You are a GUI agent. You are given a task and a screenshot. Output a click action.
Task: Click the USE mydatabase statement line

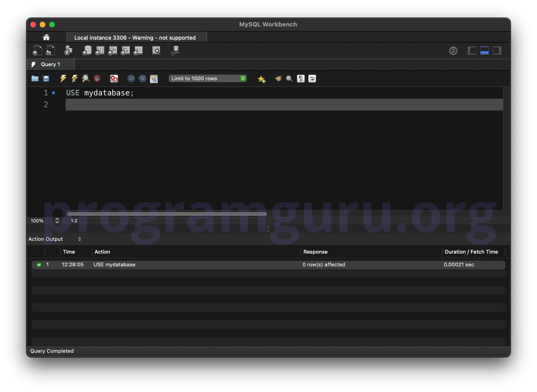tap(100, 93)
